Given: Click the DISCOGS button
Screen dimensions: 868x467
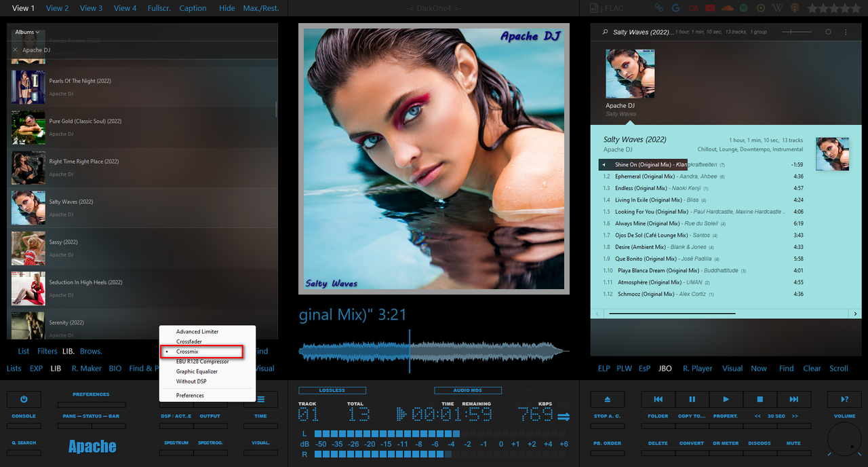Looking at the screenshot, I should (759, 443).
